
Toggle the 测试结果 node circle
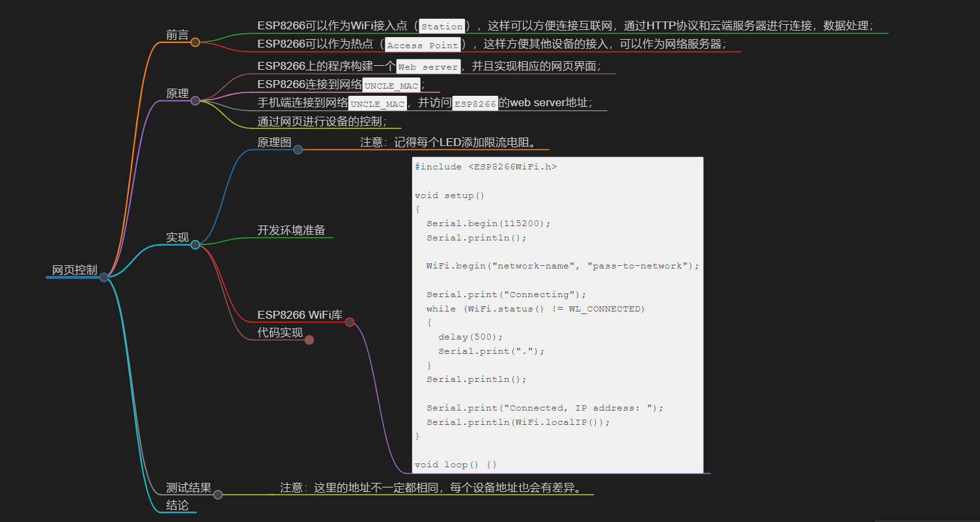(x=218, y=495)
